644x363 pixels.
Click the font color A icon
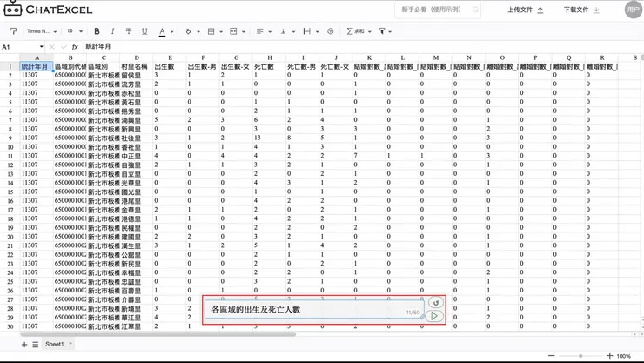(x=162, y=31)
